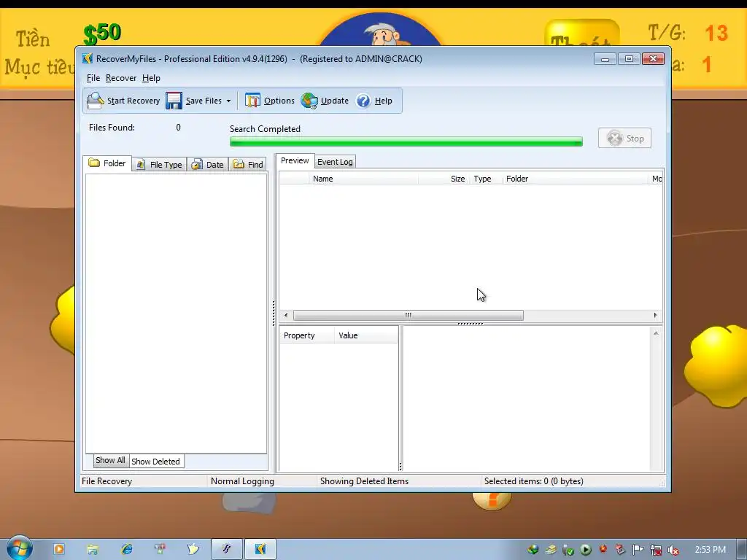Click the Show Deleted button
This screenshot has width=747, height=560.
[156, 462]
